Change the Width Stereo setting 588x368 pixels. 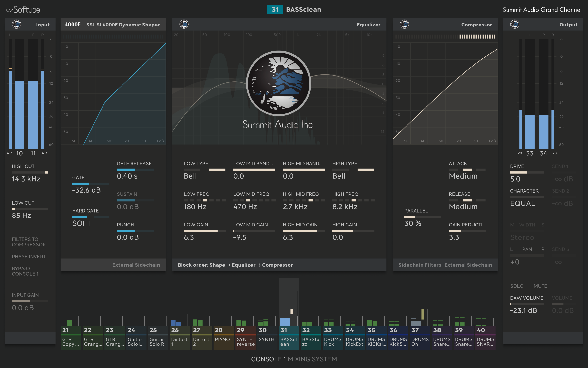click(x=522, y=237)
